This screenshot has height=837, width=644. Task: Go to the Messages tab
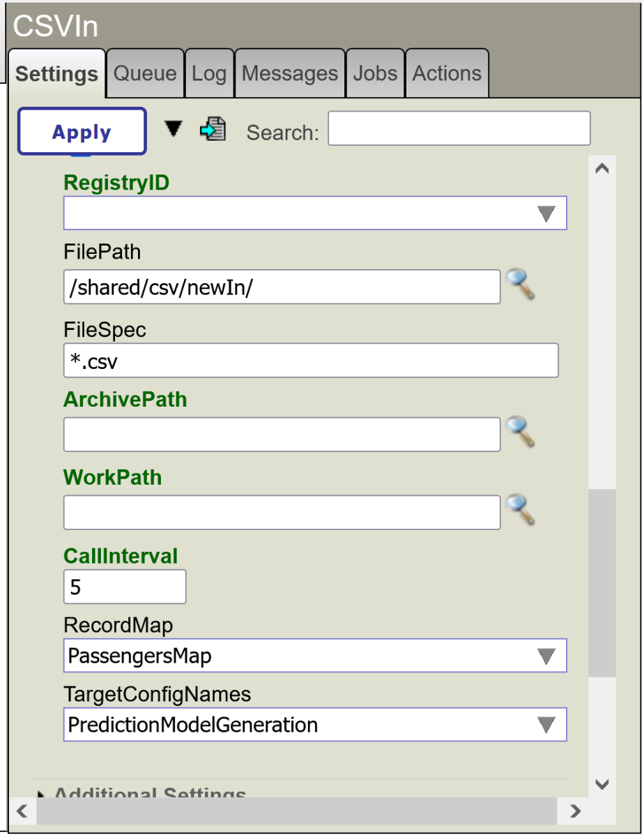290,74
